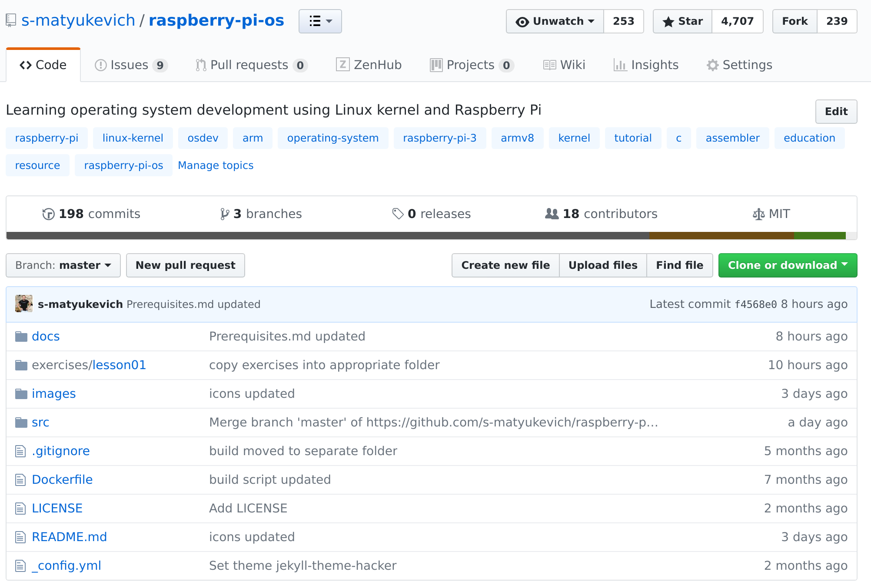Click the releases tag icon
The width and height of the screenshot is (871, 588).
point(398,214)
